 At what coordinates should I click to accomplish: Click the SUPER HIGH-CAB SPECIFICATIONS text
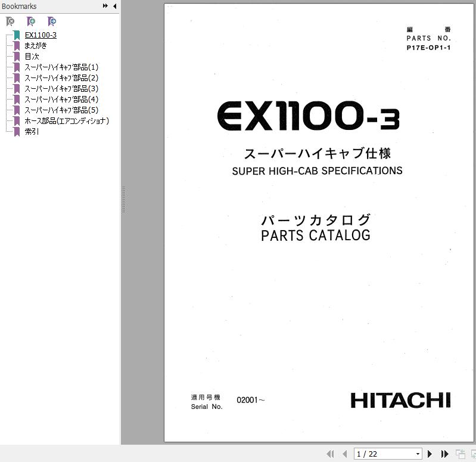coord(317,170)
